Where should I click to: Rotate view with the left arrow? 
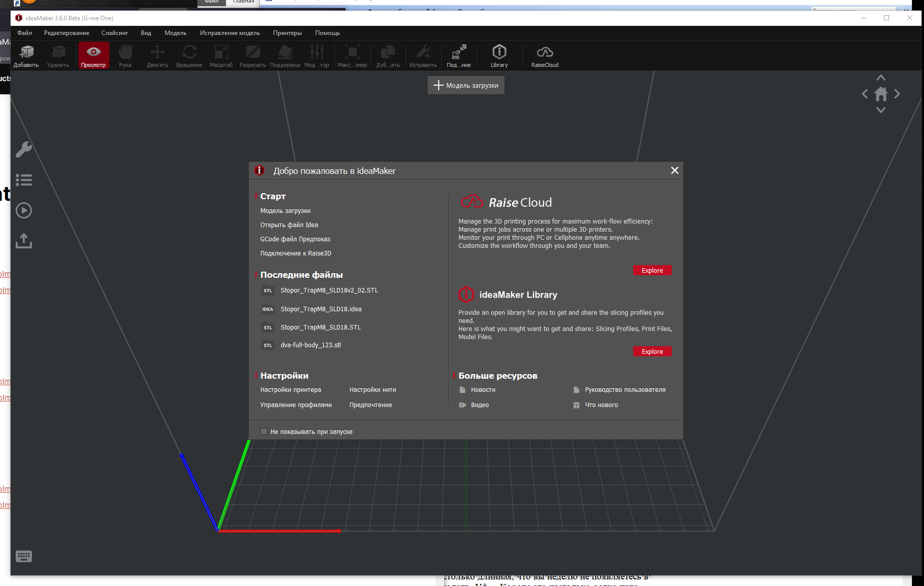865,94
